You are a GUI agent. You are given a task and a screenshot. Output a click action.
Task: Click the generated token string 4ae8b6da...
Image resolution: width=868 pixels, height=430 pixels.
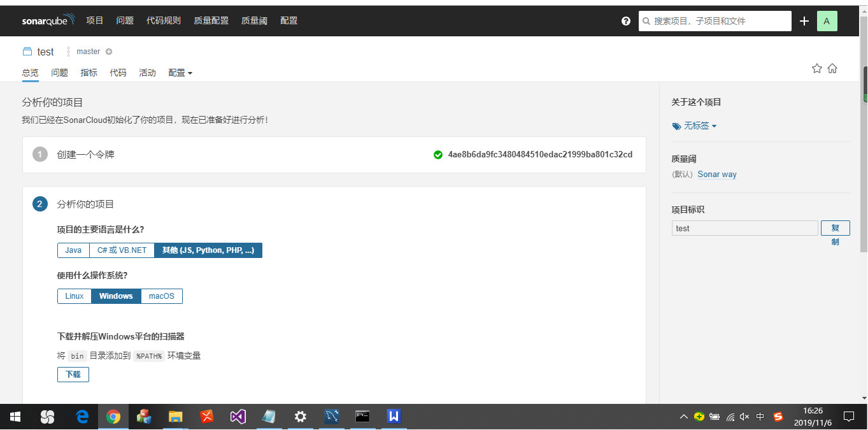540,154
